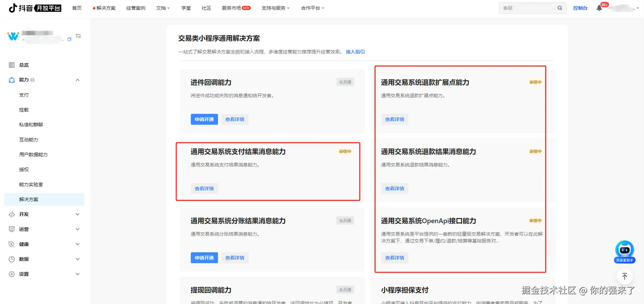Click 审核中 badge on OpenApi接口能力 card
Screen dimensions: 644x304
click(535, 221)
